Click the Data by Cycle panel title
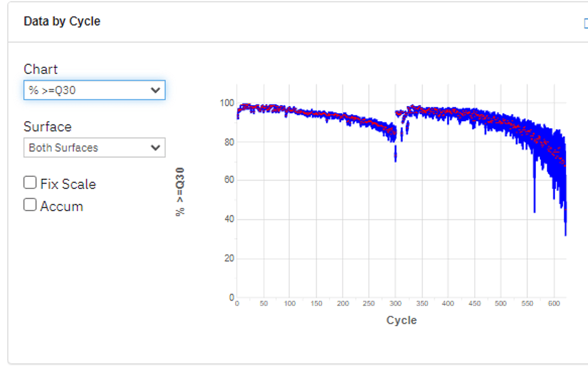Screen dimensions: 588x369 (x=62, y=22)
